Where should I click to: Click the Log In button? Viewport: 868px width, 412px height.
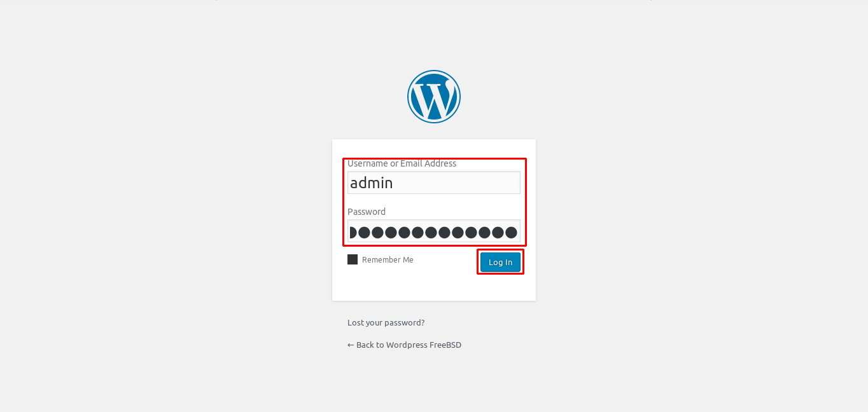(x=500, y=262)
